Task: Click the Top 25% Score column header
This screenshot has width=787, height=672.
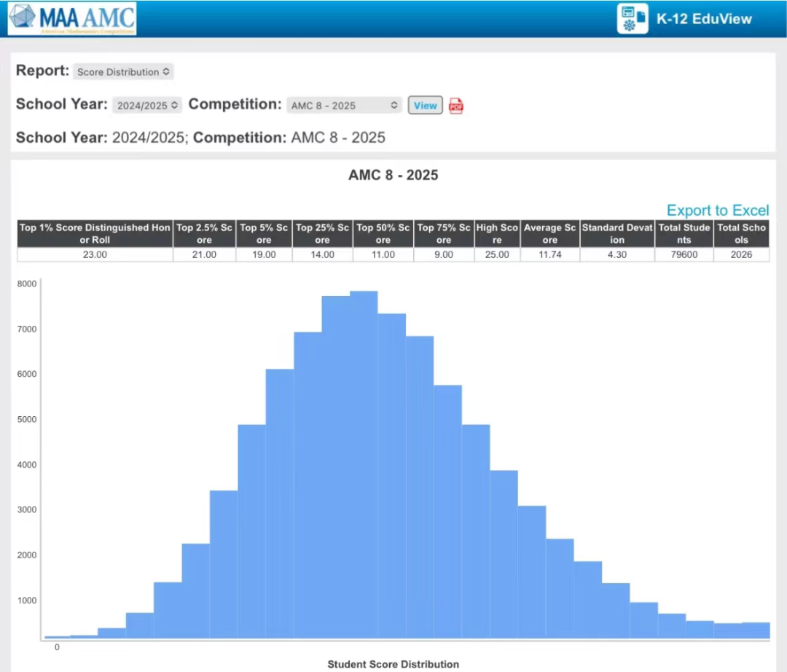Action: pos(323,234)
